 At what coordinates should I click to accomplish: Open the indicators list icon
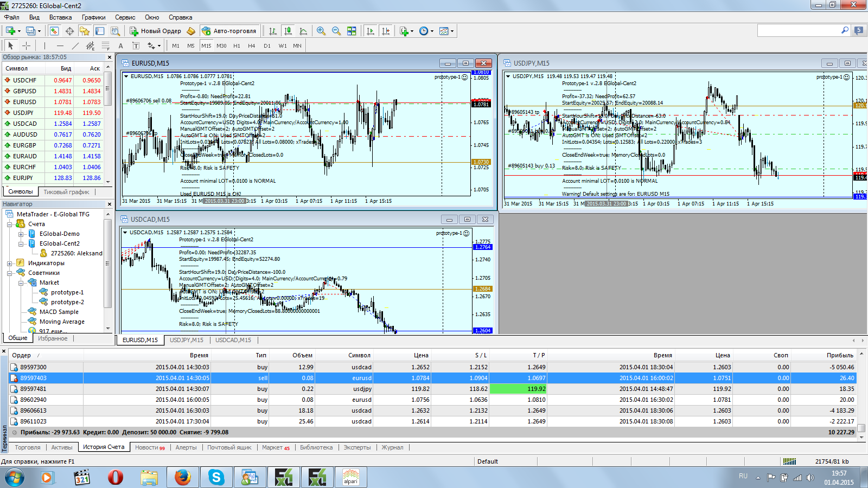point(404,31)
